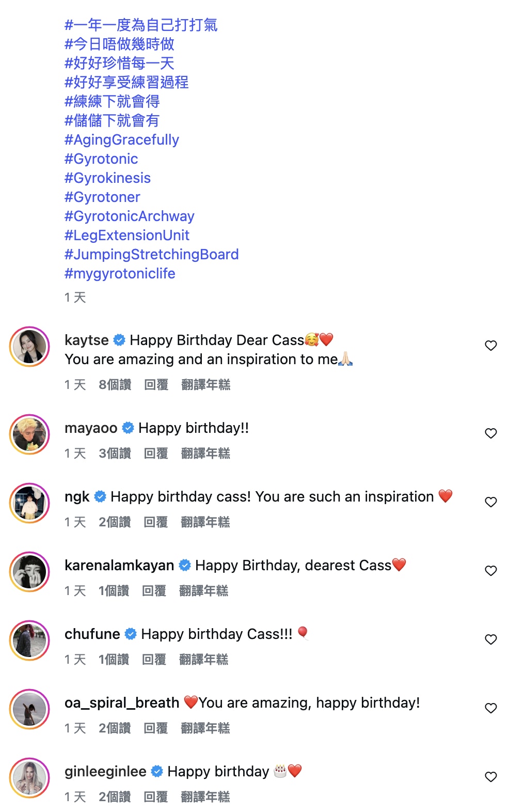This screenshot has width=509, height=812.
Task: Like kaytse's birthday comment with heart
Action: point(490,346)
